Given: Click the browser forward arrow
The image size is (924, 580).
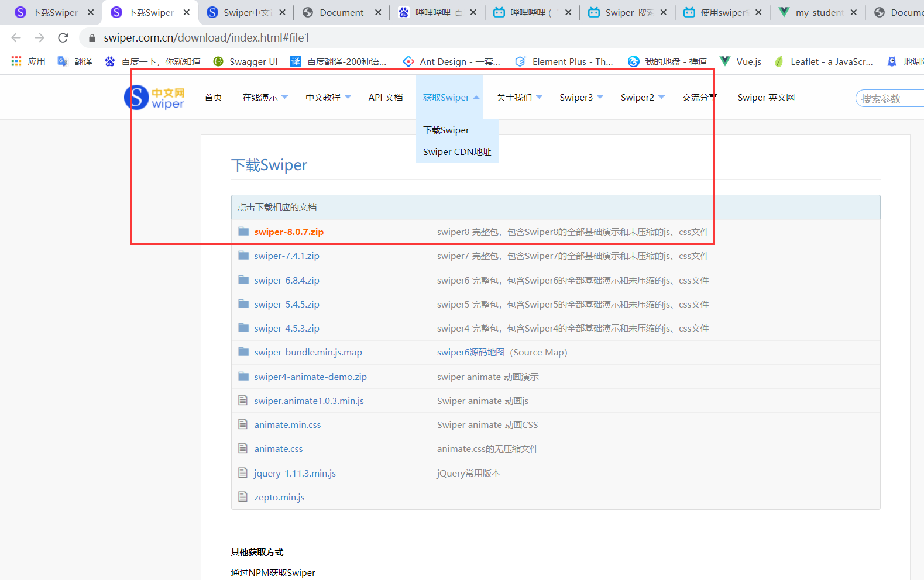Looking at the screenshot, I should (39, 37).
